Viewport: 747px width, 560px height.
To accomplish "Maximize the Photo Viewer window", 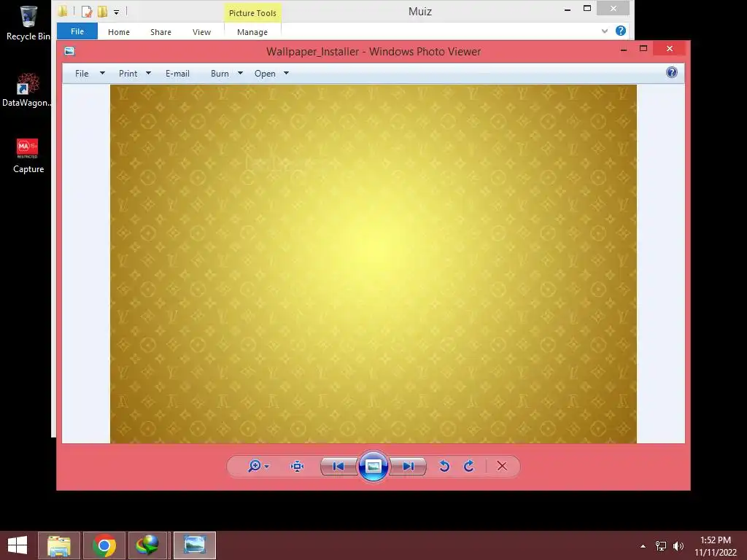I will [x=643, y=49].
